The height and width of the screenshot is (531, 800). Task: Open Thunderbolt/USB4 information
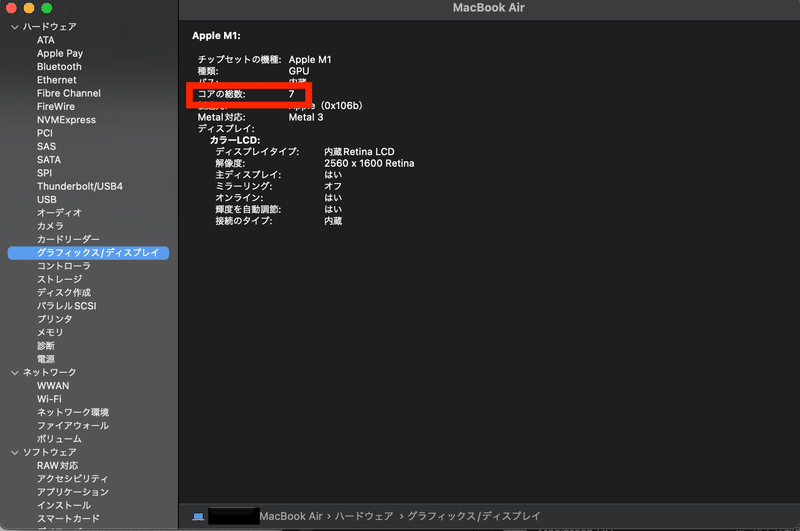[x=80, y=186]
